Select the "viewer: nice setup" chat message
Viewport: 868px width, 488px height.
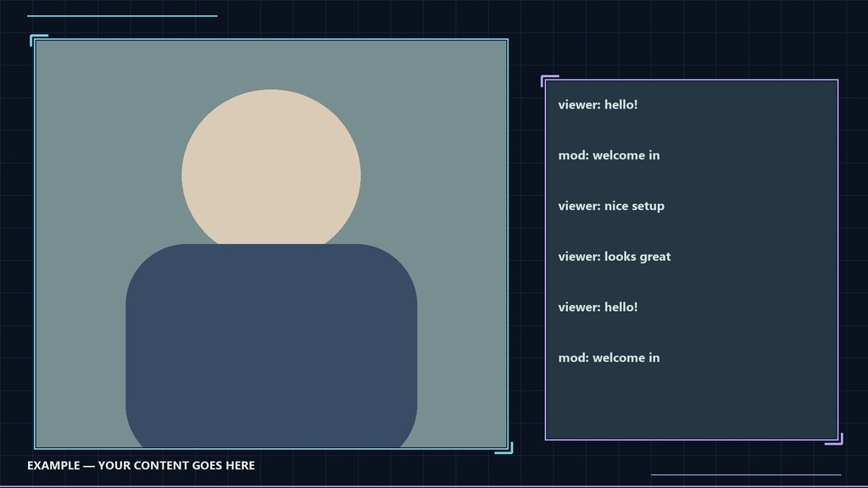point(611,206)
